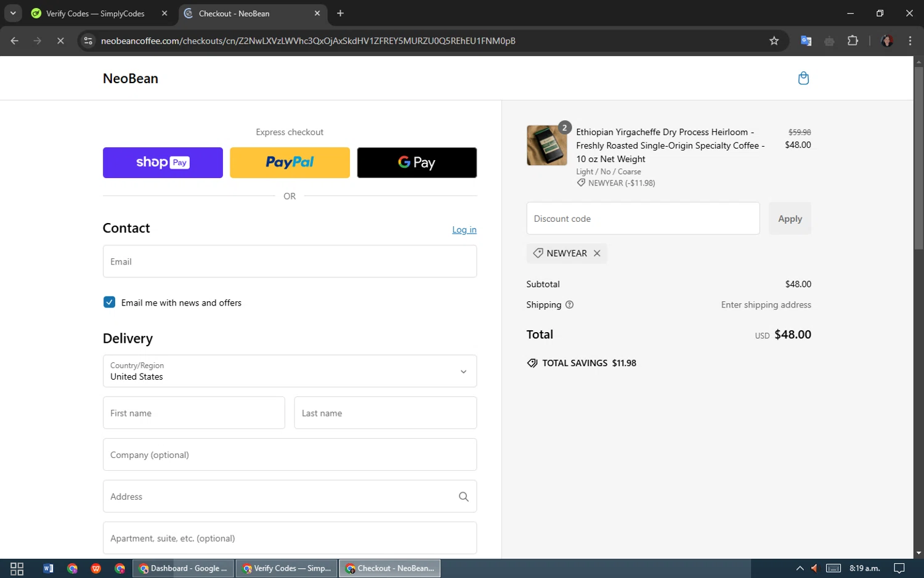924x578 pixels.
Task: Click the Last name field
Action: [x=386, y=413]
